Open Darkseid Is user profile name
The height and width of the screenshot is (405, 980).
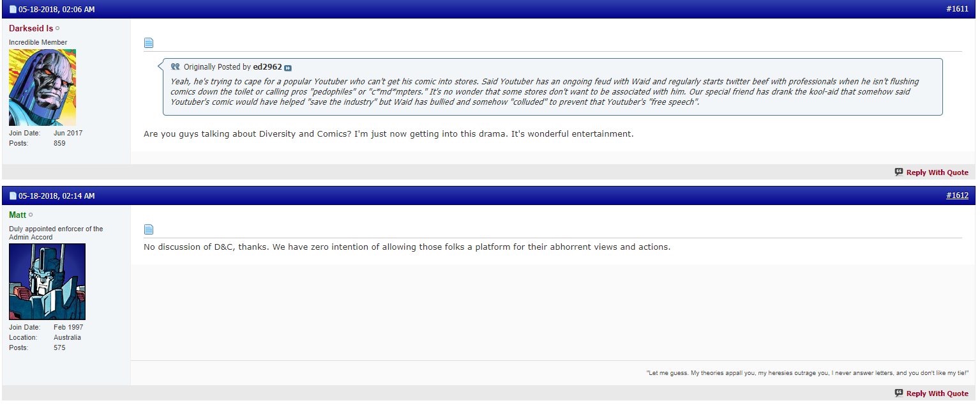[x=31, y=29]
